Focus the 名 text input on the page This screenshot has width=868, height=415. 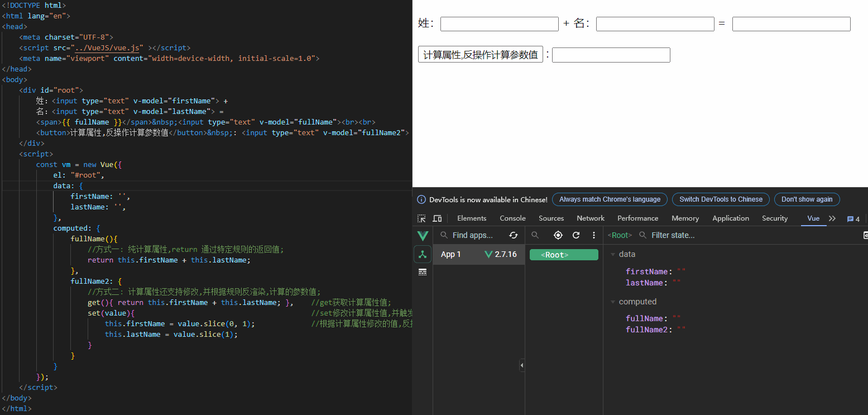[x=655, y=24]
